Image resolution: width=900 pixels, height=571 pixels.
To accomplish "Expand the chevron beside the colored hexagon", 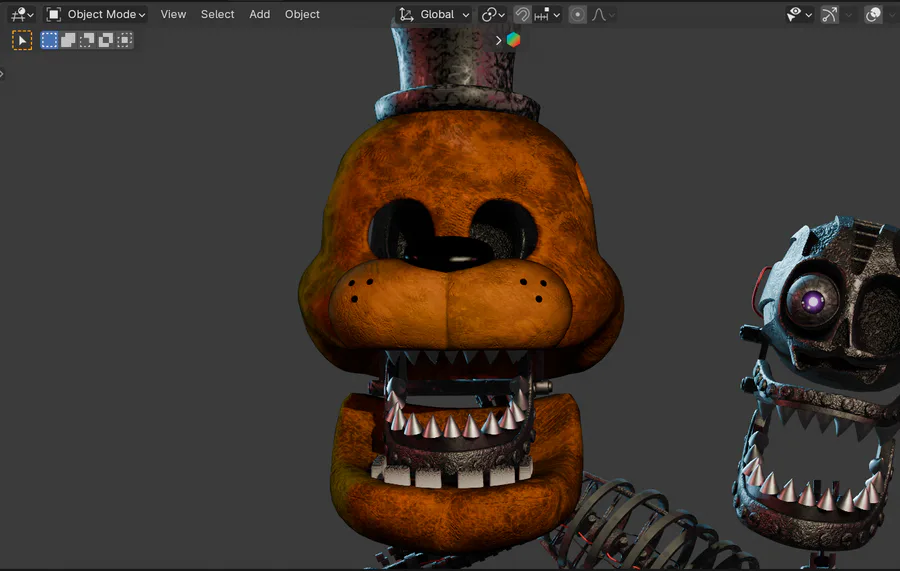I will (x=498, y=40).
